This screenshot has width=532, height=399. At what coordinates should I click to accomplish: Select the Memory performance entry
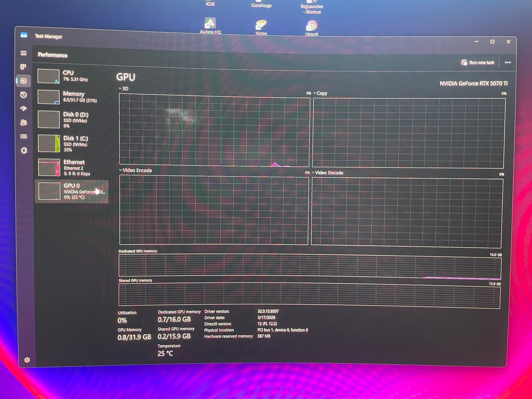point(72,97)
